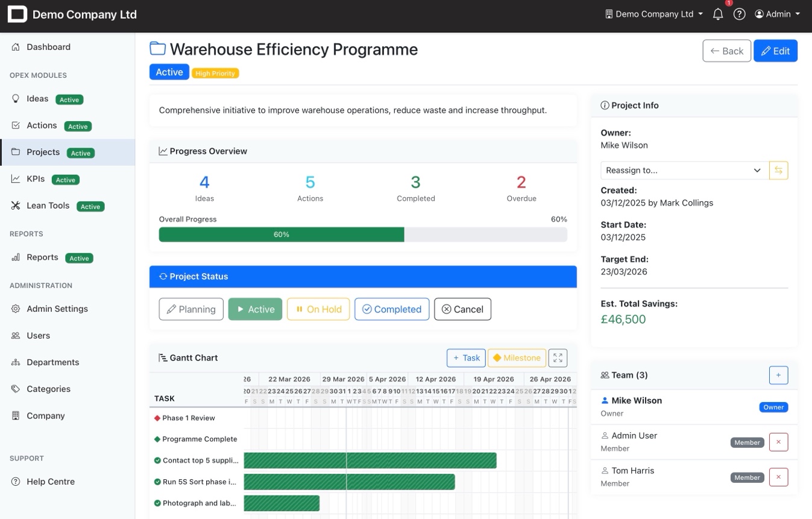Click the help question mark icon
812x519 pixels.
coord(739,13)
